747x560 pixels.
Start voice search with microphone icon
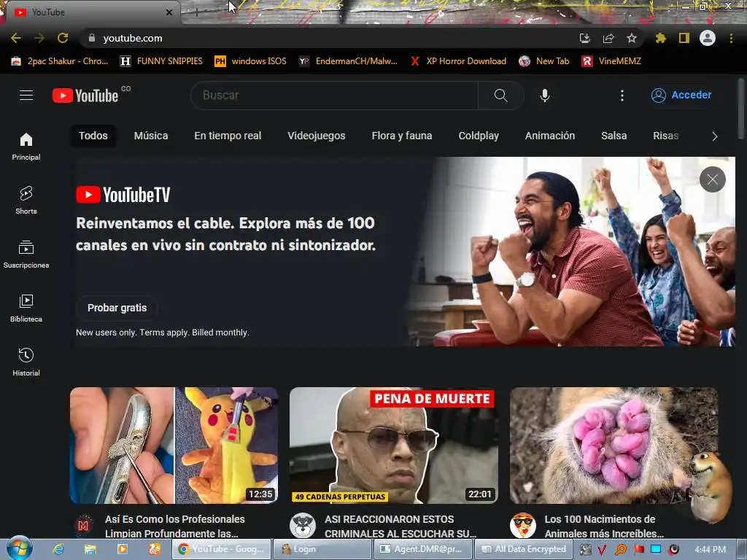544,96
